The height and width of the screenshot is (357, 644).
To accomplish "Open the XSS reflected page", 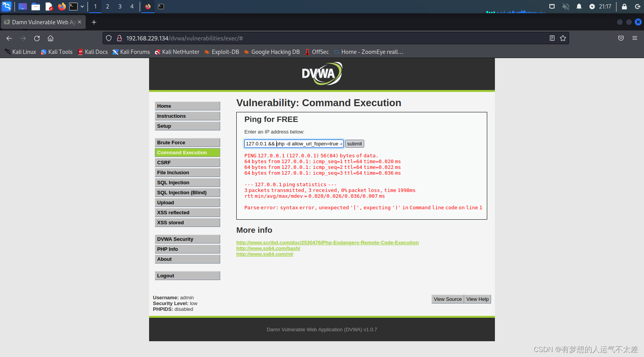I will pos(188,213).
